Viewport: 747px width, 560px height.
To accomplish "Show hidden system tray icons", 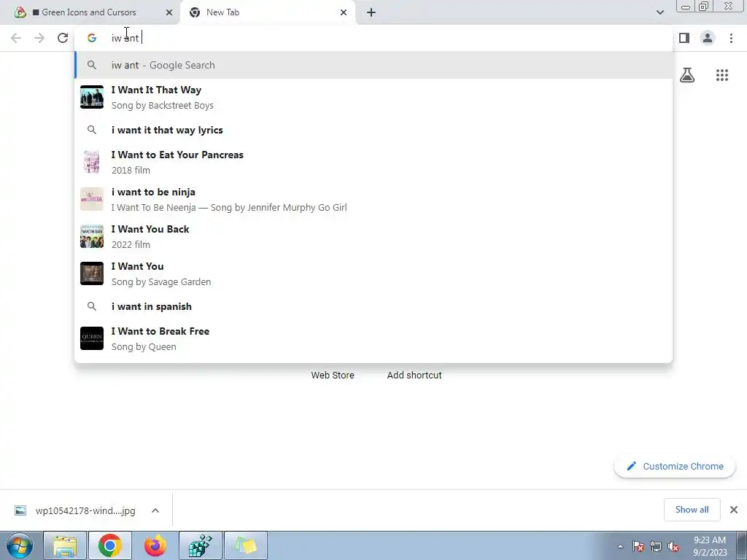I will point(620,546).
